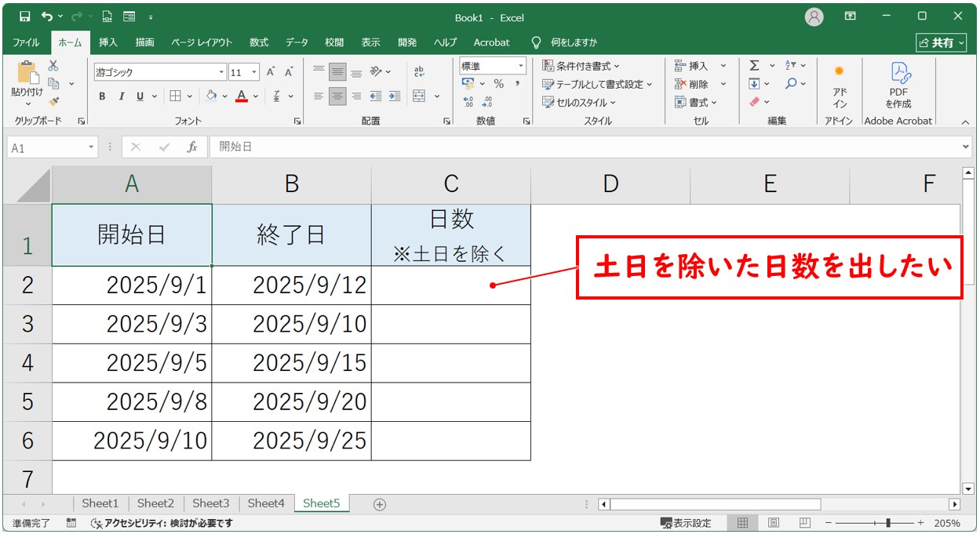Expand the formula bar chevron
The height and width of the screenshot is (534, 980).
[966, 147]
